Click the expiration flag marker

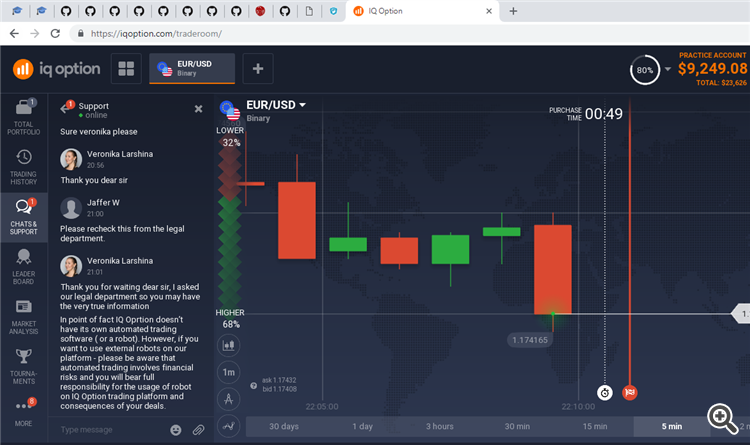click(629, 392)
